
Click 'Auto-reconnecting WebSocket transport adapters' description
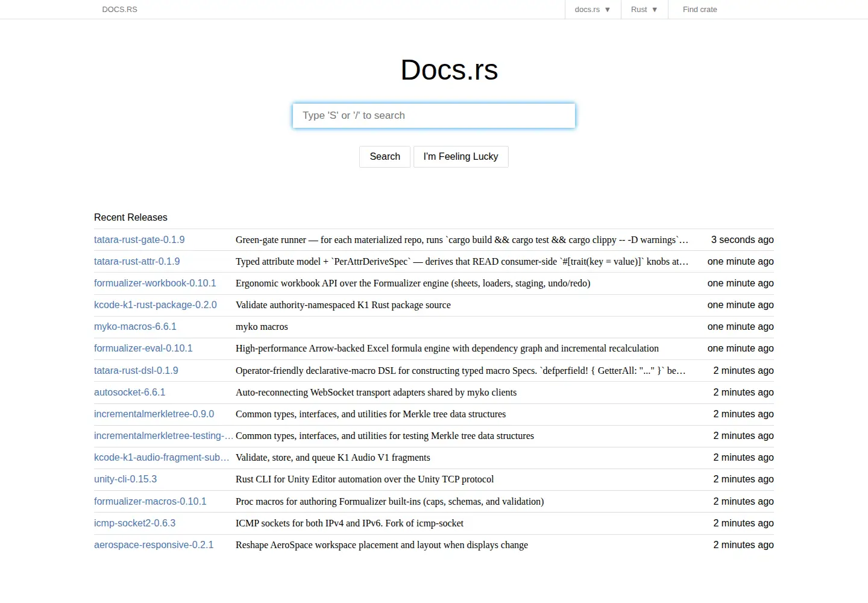point(376,393)
